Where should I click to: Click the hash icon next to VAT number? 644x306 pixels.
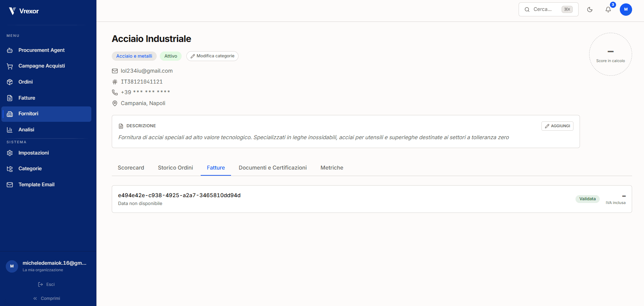click(x=115, y=82)
